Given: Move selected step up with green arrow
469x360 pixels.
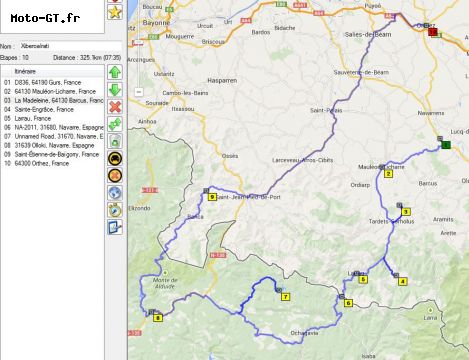Looking at the screenshot, I should tap(115, 72).
